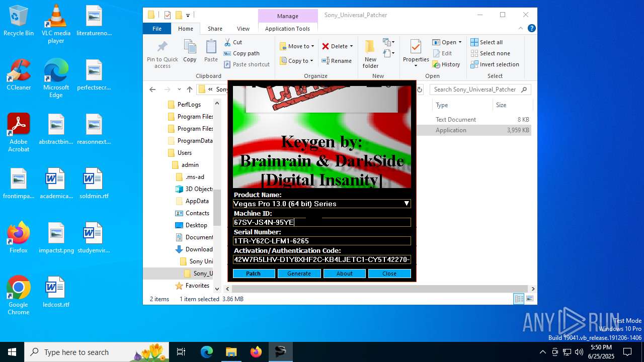Click the Close button in keygen

389,274
